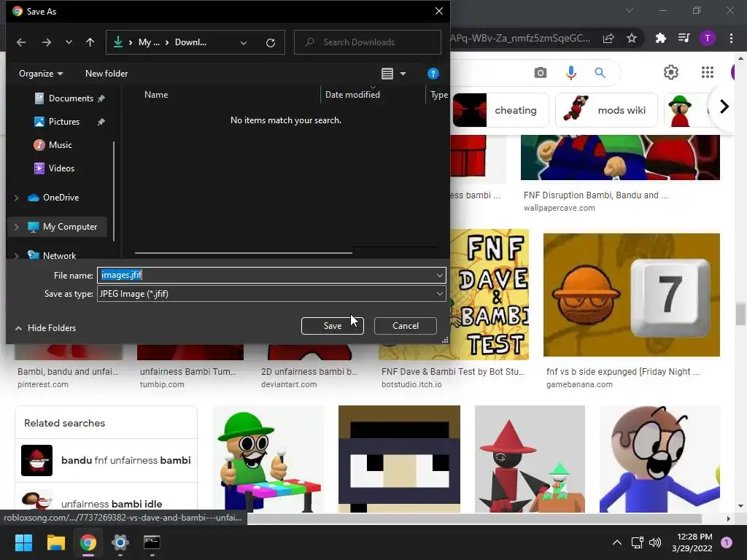Open Chrome media controls icon
Screen dimensions: 747x560
pos(684,38)
